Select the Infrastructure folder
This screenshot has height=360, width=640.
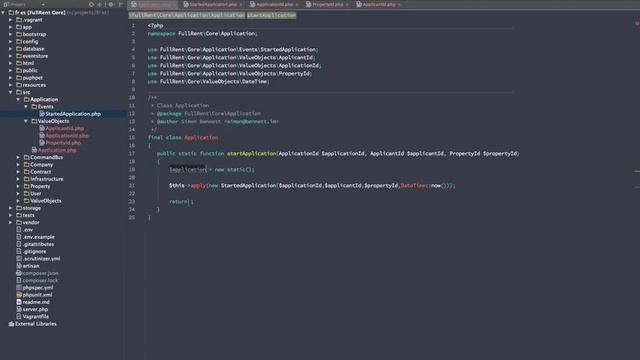pyautogui.click(x=47, y=179)
